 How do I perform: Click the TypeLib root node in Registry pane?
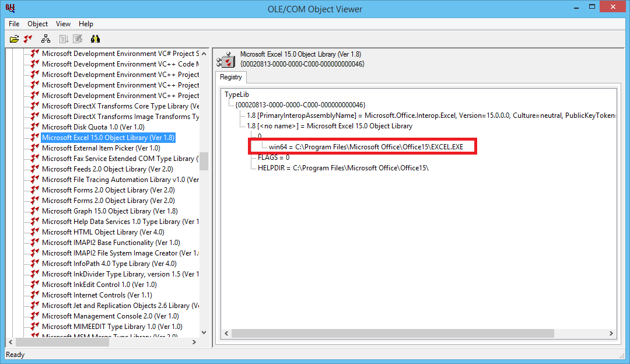(237, 94)
